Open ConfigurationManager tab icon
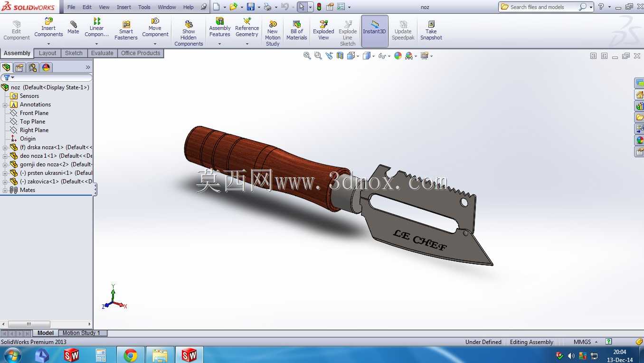The width and height of the screenshot is (644, 363). [32, 67]
